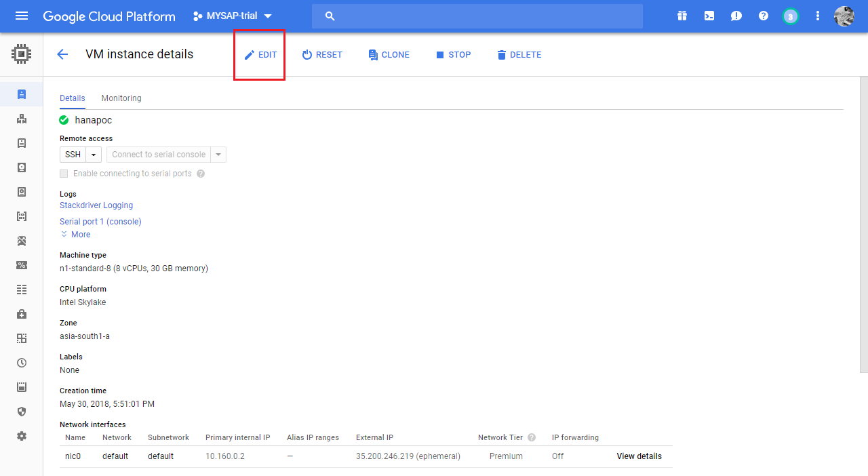The width and height of the screenshot is (868, 476).
Task: Expand More logs options
Action: [75, 235]
